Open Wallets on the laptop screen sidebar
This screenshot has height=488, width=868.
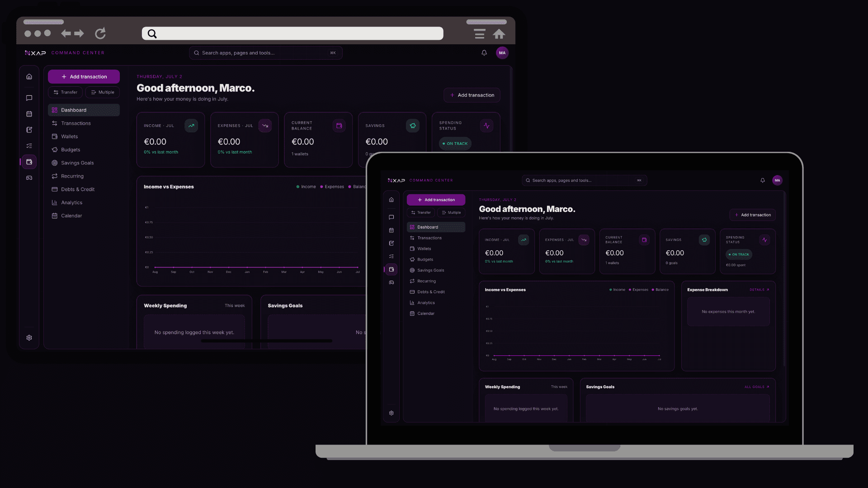436,249
